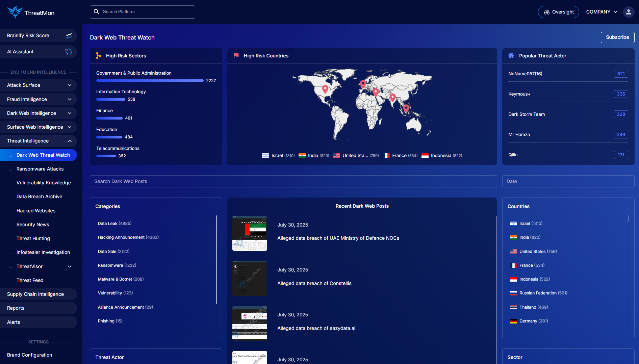Viewport: 639px width, 364px height.
Task: Open the COMPANY dropdown
Action: pos(602,12)
